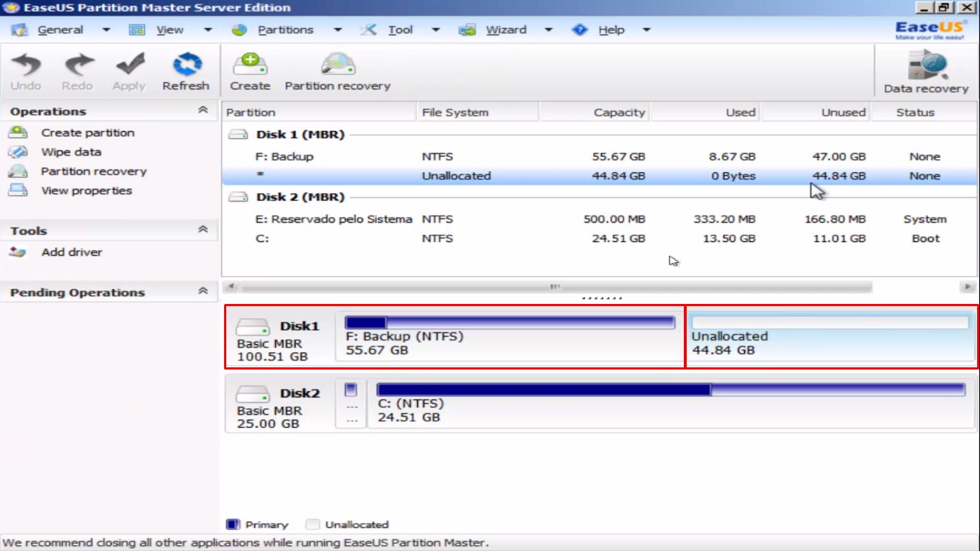Click the right arrow of the horizontal scrollbar
The height and width of the screenshot is (551, 980).
click(x=967, y=287)
